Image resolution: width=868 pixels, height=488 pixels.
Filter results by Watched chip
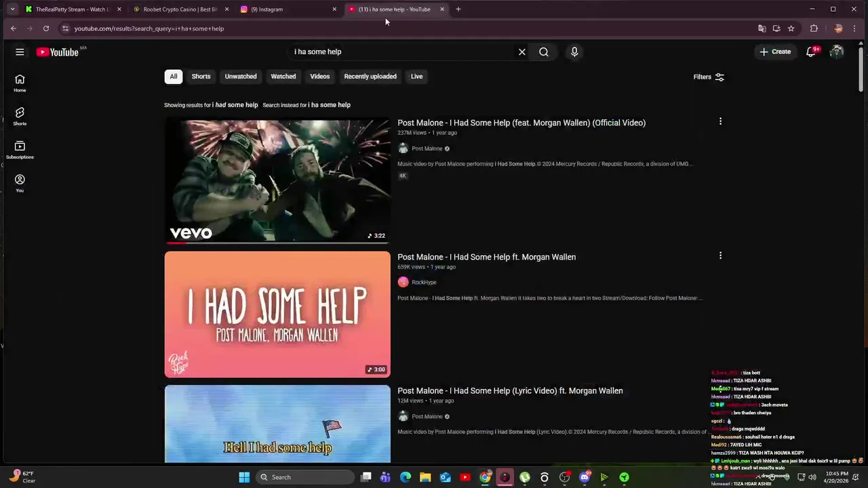pos(283,77)
